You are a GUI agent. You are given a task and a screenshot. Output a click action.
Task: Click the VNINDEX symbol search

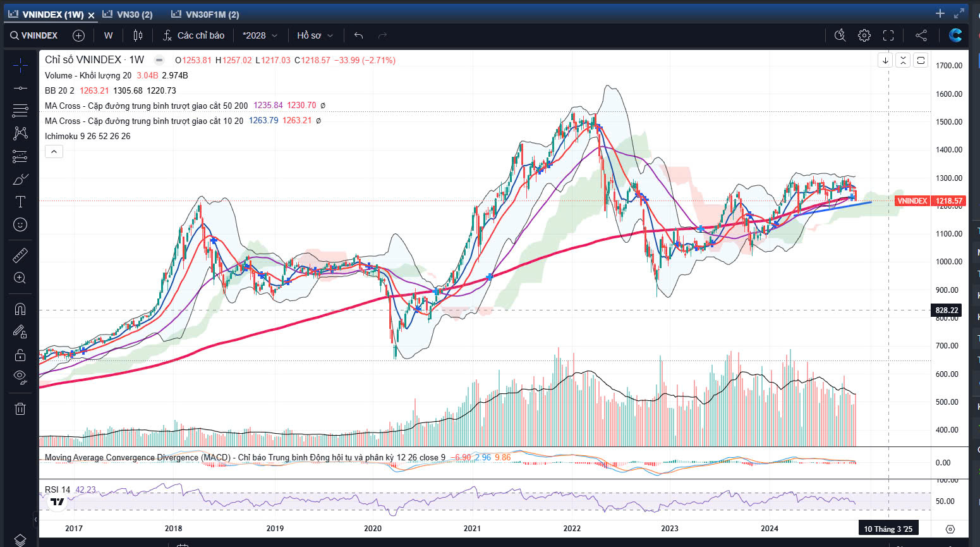[34, 35]
